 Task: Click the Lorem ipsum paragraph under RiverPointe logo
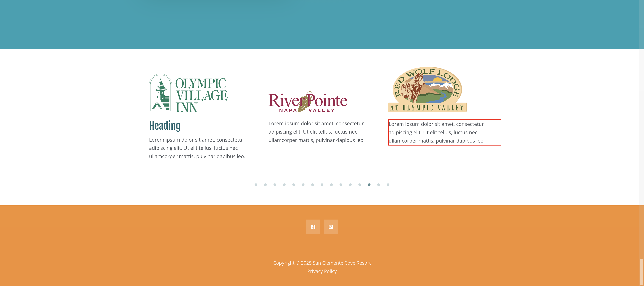pyautogui.click(x=316, y=132)
